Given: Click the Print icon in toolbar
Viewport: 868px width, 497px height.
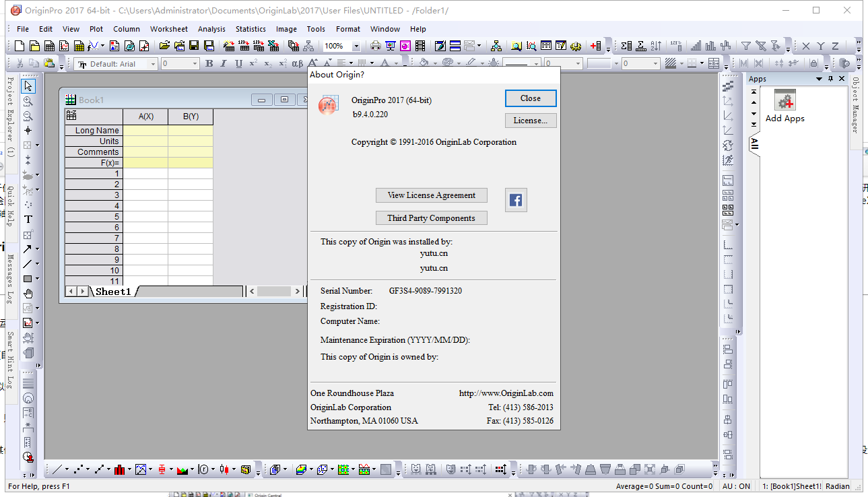Looking at the screenshot, I should click(375, 46).
